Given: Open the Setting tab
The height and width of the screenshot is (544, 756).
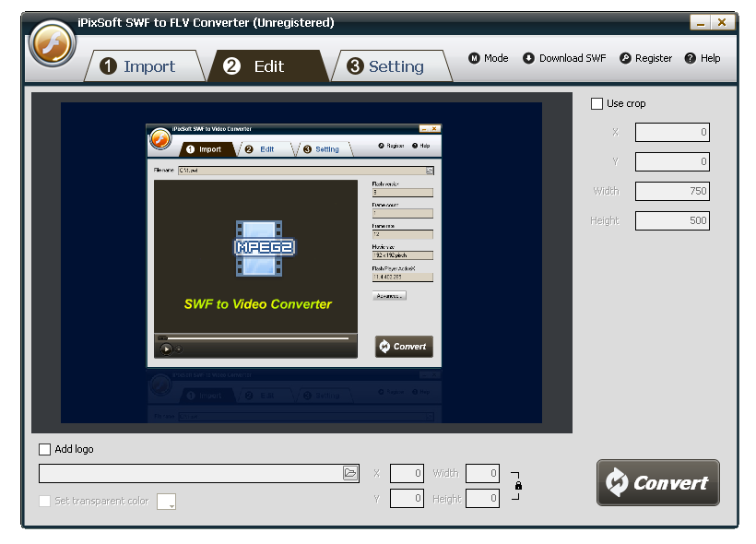Looking at the screenshot, I should pos(392,66).
